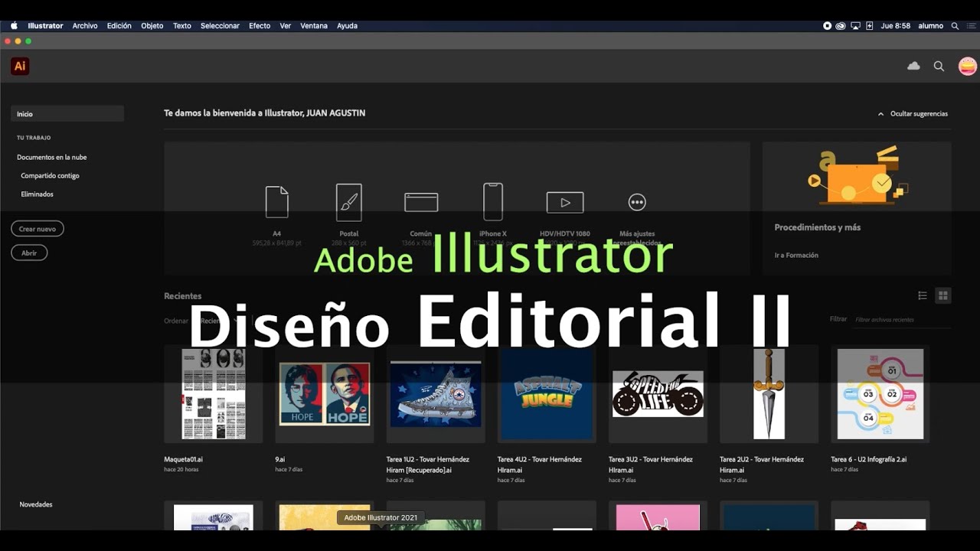Select the Postal preset icon
Viewport: 980px width, 551px height.
[348, 202]
